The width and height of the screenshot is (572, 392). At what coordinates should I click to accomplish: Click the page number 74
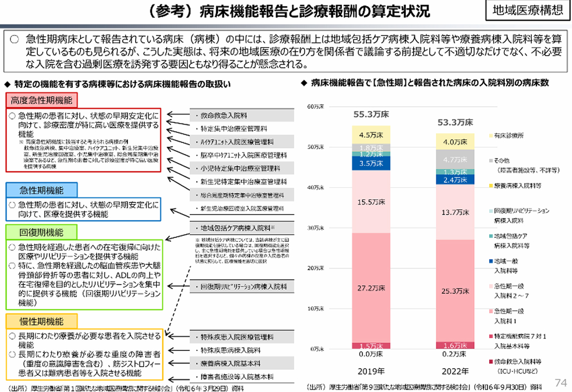coord(561,382)
